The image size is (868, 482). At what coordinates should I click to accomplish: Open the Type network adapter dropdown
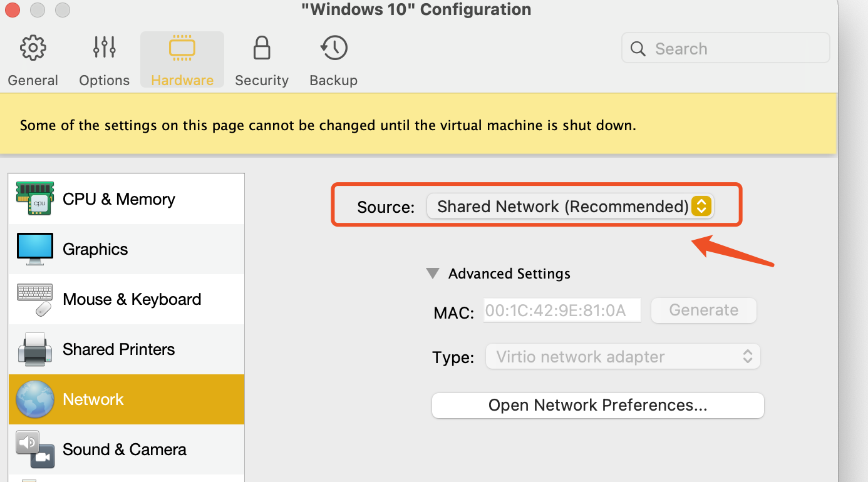(x=623, y=357)
